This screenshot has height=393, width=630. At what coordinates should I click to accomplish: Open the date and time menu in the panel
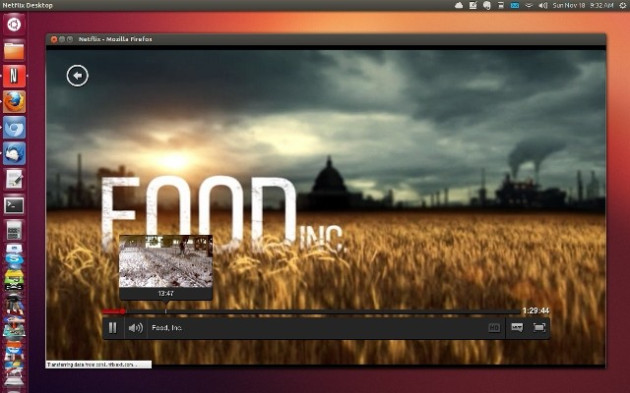(583, 5)
